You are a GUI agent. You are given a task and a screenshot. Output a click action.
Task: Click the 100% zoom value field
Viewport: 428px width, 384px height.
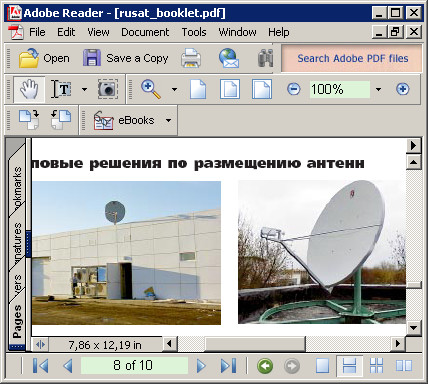340,89
